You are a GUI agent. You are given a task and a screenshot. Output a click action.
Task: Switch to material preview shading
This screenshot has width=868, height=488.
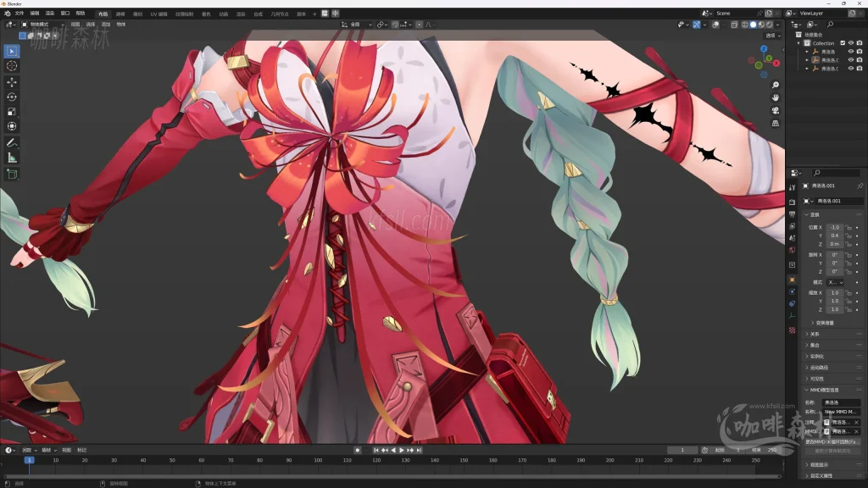tap(761, 25)
